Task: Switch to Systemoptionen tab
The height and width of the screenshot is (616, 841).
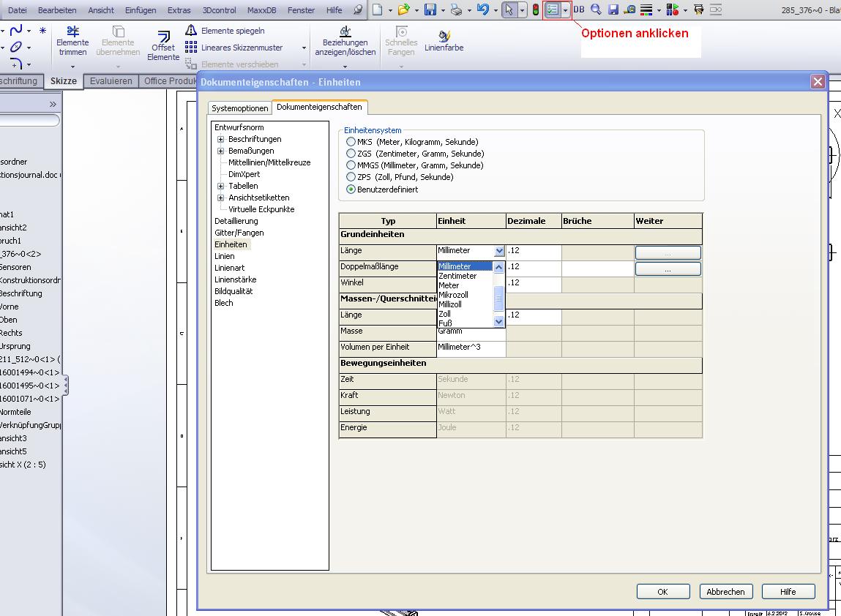Action: tap(240, 108)
